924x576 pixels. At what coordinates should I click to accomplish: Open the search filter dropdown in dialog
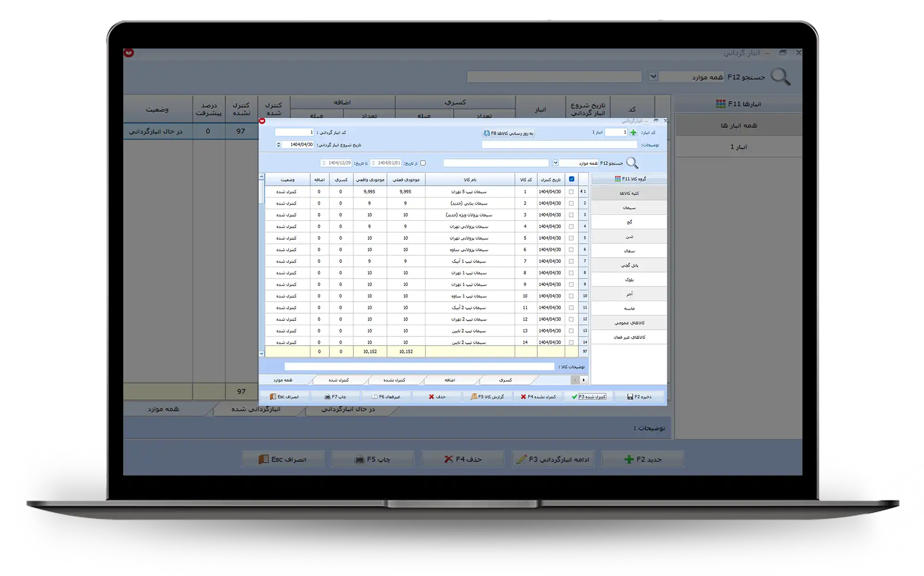[556, 163]
